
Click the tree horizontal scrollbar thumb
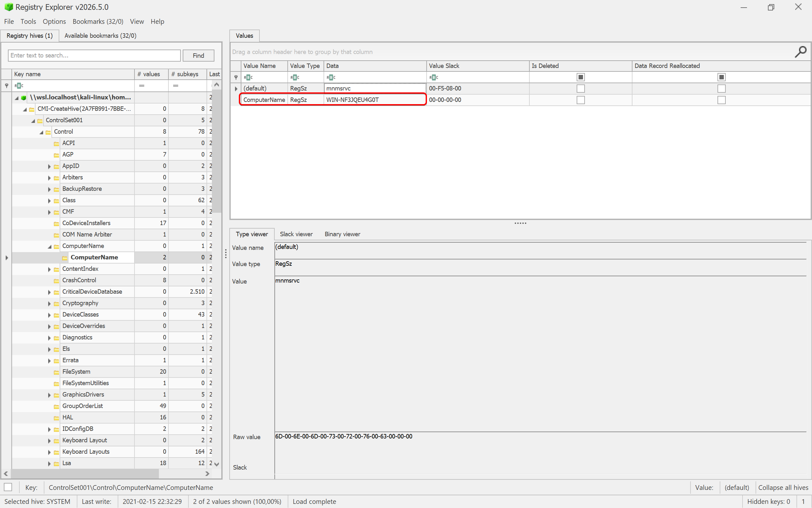(x=85, y=473)
